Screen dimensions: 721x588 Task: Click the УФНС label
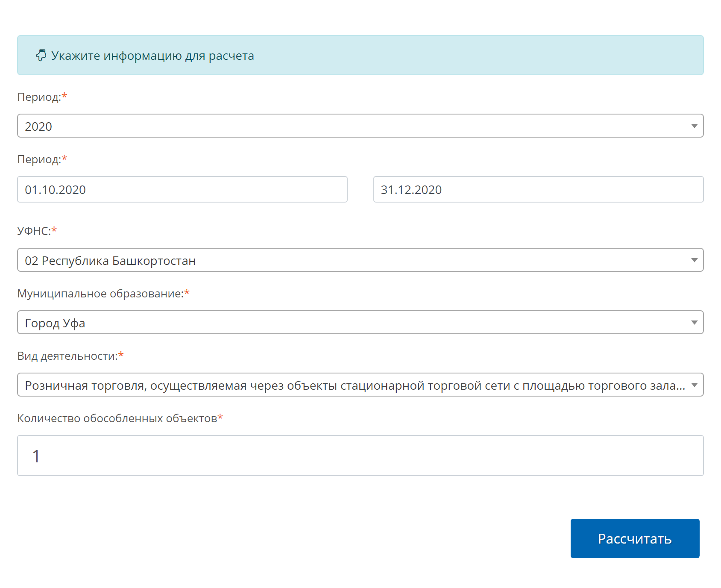34,231
